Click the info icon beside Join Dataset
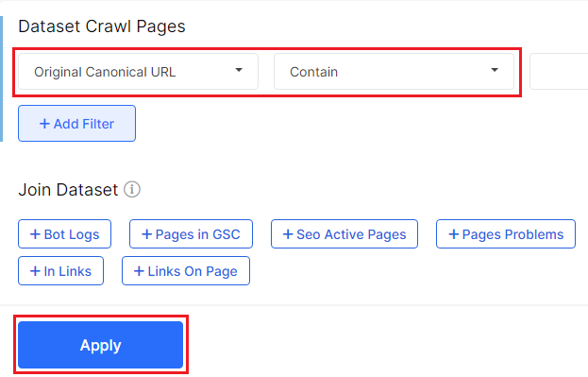The height and width of the screenshot is (377, 588). tap(132, 189)
